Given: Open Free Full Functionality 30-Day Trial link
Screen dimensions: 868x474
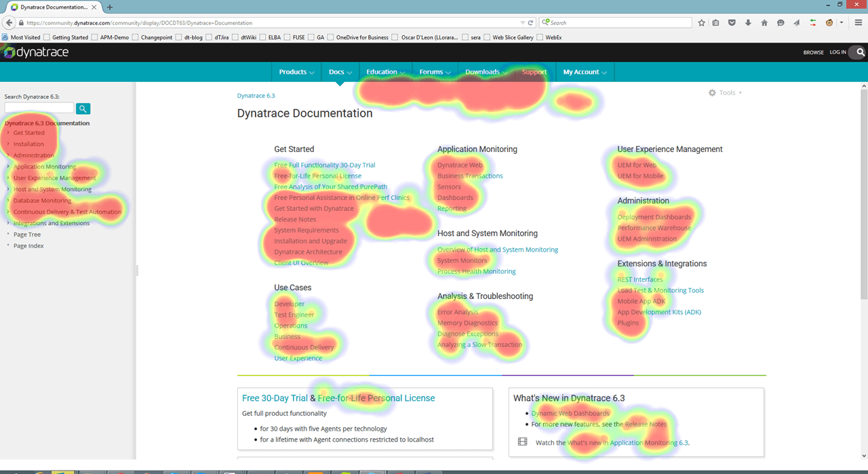Looking at the screenshot, I should (324, 165).
